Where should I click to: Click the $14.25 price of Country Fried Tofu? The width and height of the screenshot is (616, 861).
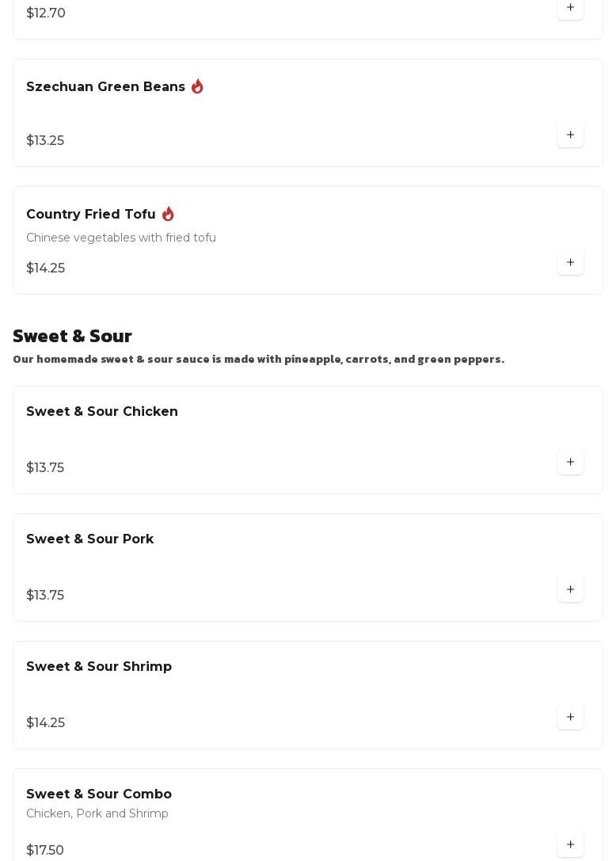[x=46, y=268]
